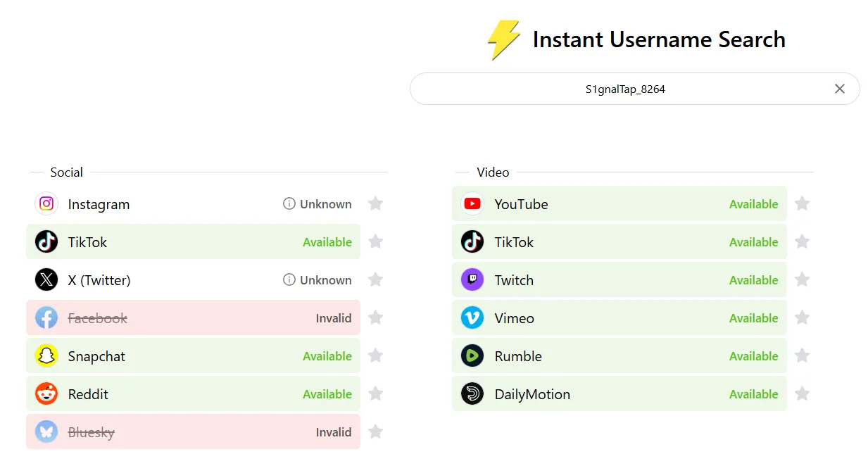Click the Rumble logo icon
This screenshot has height=466, width=868.
point(472,356)
